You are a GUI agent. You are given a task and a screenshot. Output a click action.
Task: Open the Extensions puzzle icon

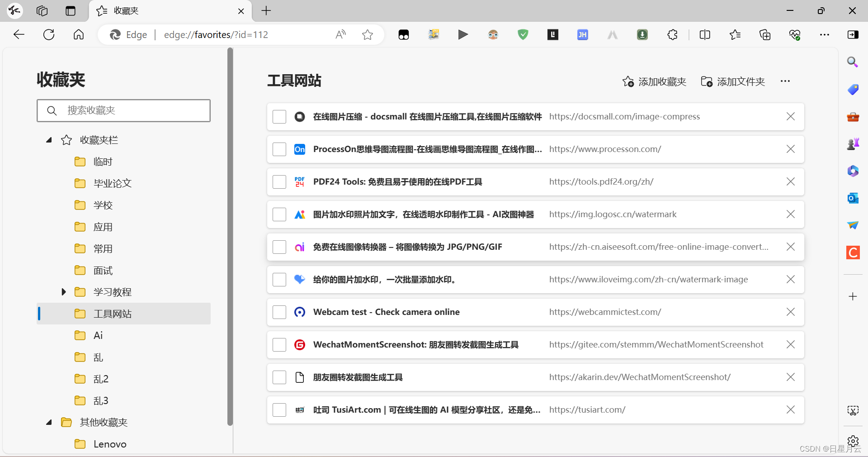pyautogui.click(x=672, y=35)
